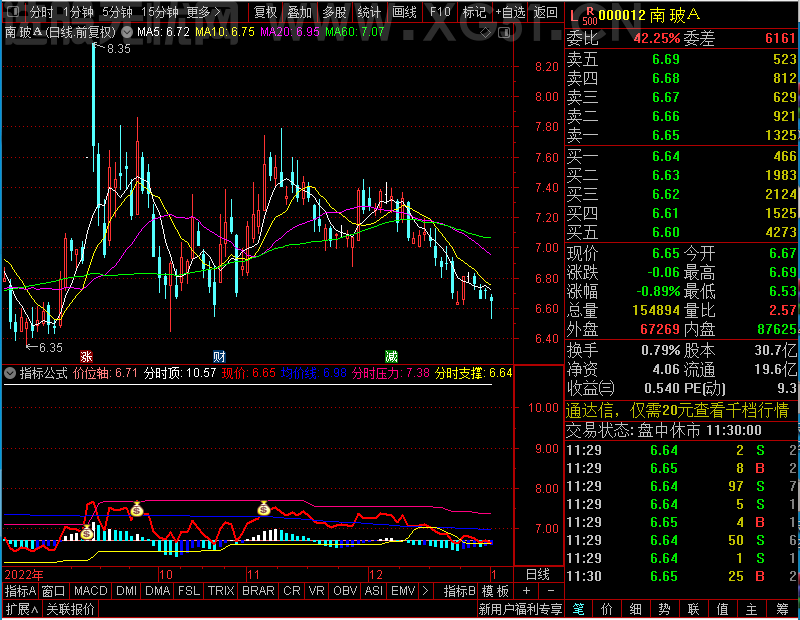Open the 新用户福利专享 offer
This screenshot has width=800, height=620.
click(520, 609)
